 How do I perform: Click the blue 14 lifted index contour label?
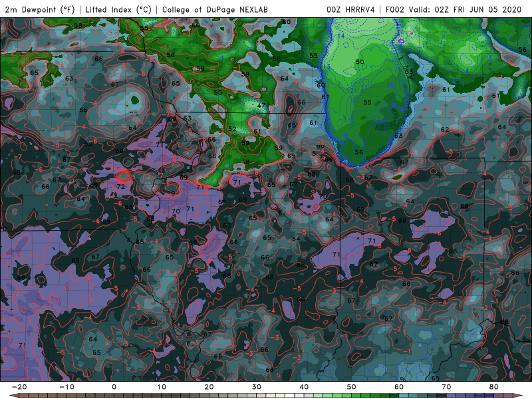[x=341, y=36]
